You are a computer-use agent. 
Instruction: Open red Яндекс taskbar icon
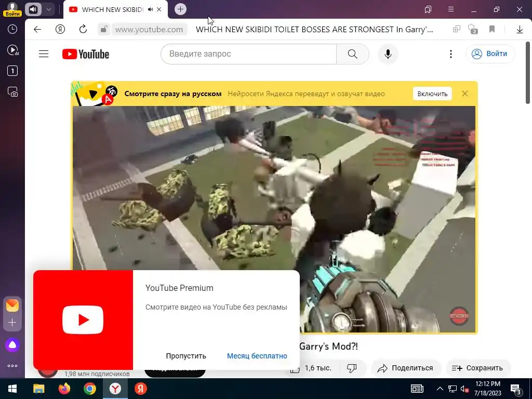pyautogui.click(x=140, y=389)
